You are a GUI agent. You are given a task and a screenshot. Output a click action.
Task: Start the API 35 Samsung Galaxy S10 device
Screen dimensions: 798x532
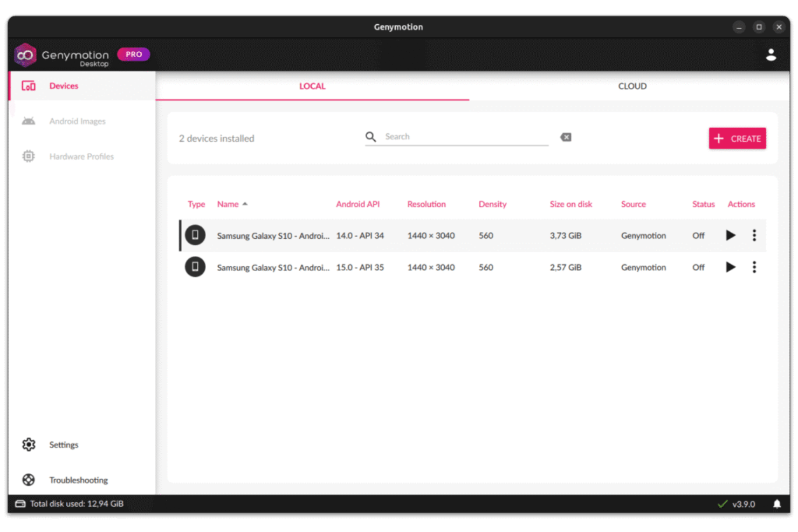coord(731,267)
